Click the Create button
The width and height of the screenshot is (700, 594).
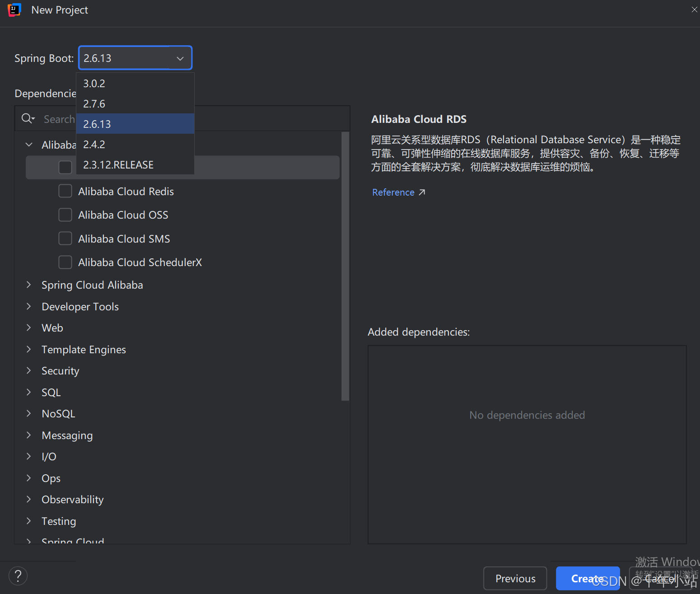[588, 578]
